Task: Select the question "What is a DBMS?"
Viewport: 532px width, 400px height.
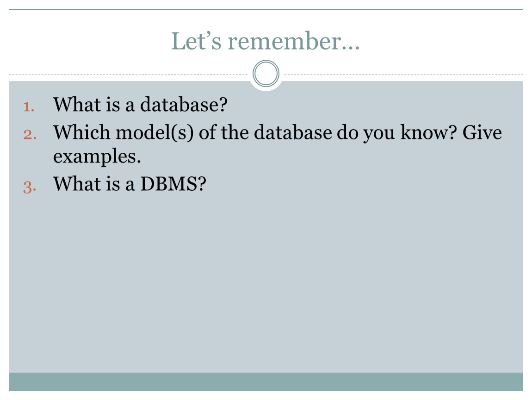Action: click(x=130, y=184)
